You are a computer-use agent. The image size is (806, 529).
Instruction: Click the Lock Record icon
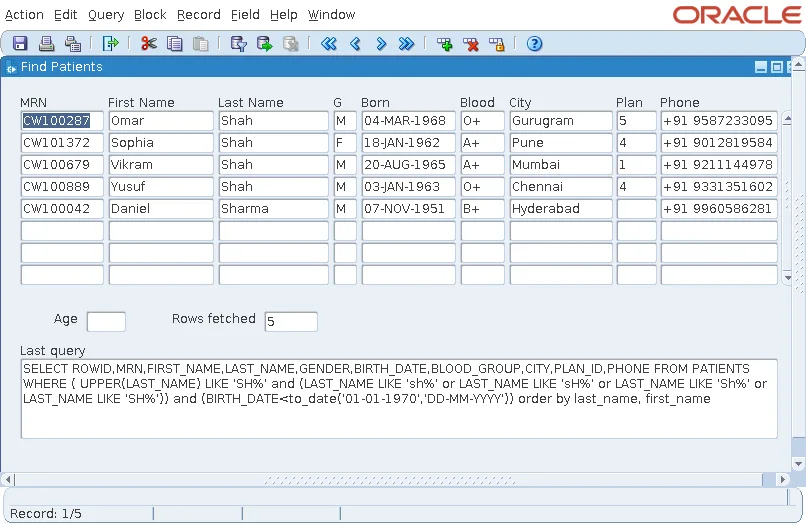click(497, 44)
